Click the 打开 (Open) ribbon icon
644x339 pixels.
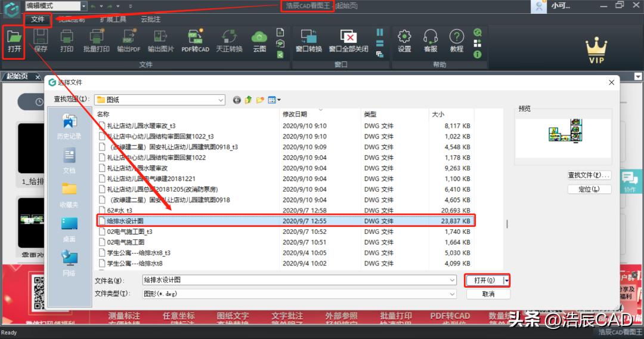click(14, 42)
